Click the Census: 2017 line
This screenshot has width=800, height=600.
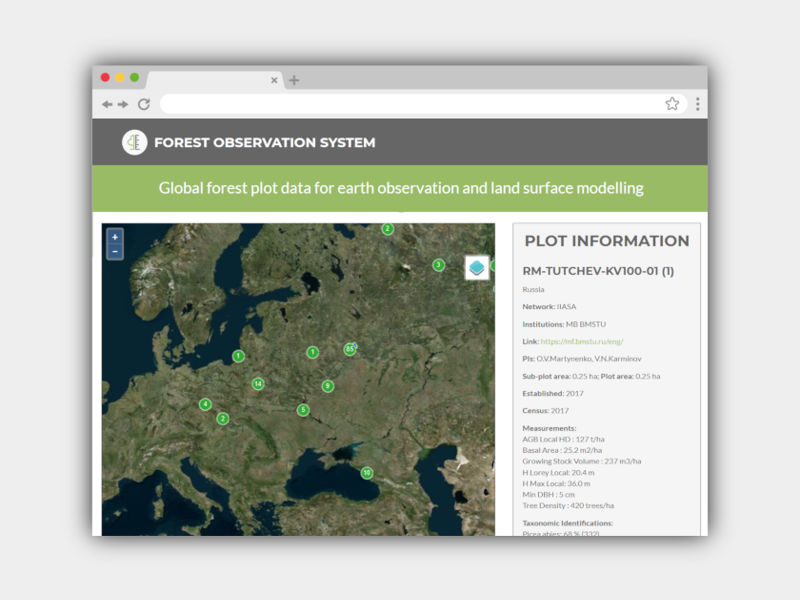pyautogui.click(x=545, y=411)
